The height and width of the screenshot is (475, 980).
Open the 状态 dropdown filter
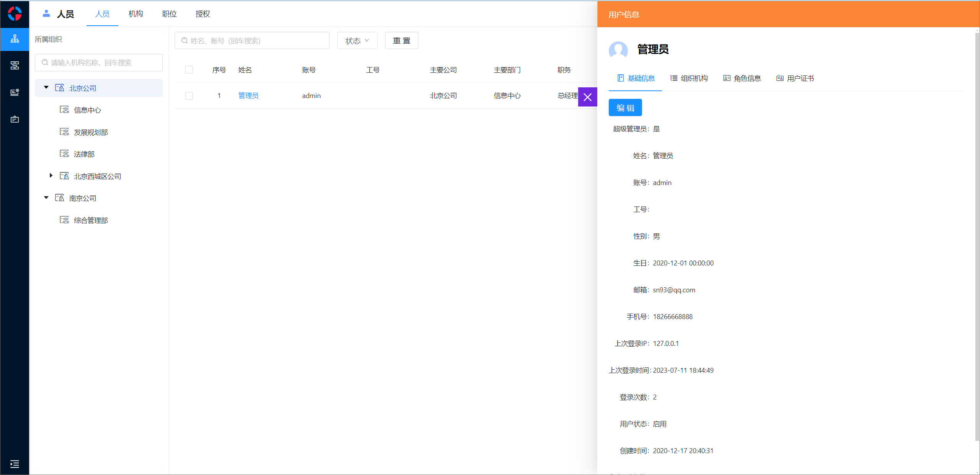[357, 41]
